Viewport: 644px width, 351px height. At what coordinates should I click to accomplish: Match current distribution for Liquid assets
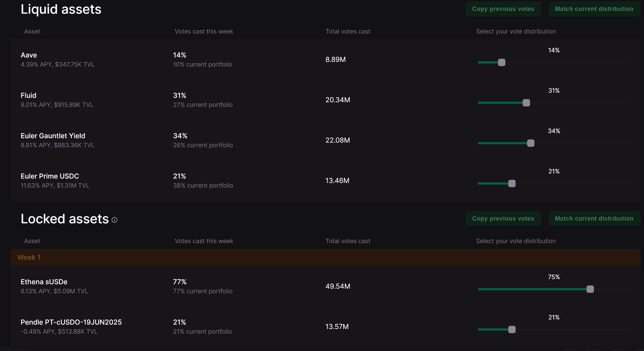[x=594, y=9]
